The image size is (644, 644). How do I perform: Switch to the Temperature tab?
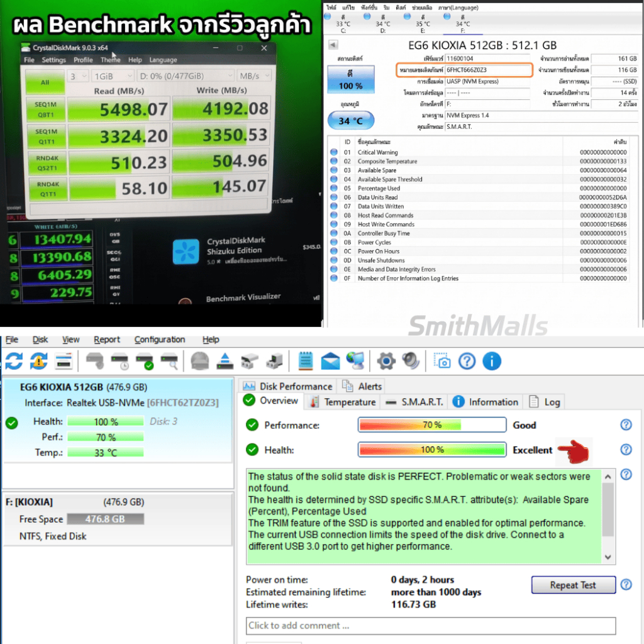point(343,402)
